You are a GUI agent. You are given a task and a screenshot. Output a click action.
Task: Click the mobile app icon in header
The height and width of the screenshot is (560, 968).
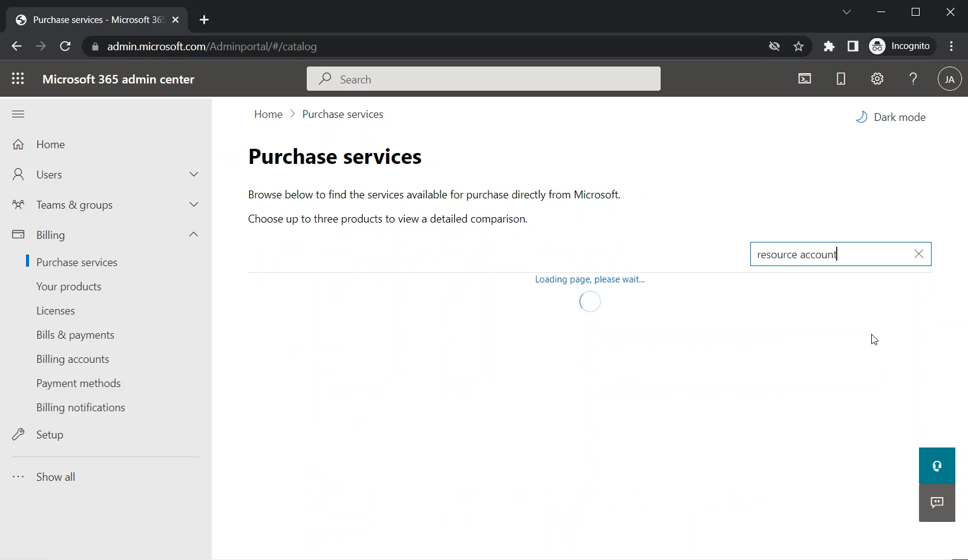coord(841,79)
